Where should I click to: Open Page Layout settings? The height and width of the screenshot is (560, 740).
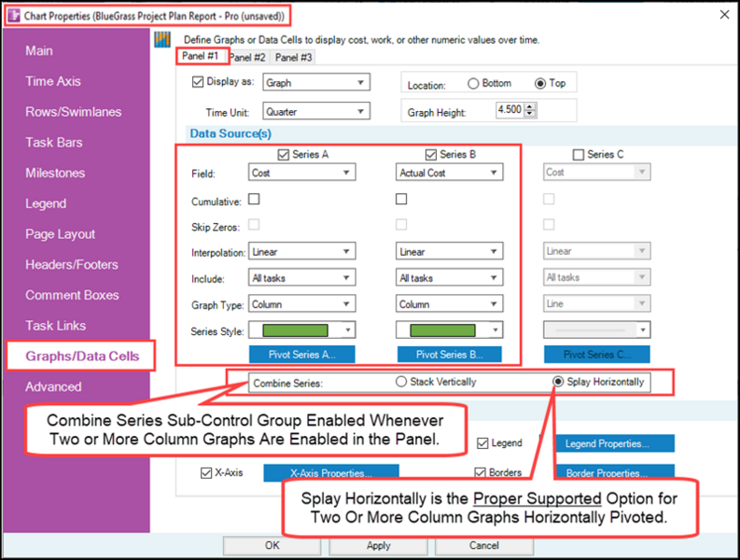[60, 234]
